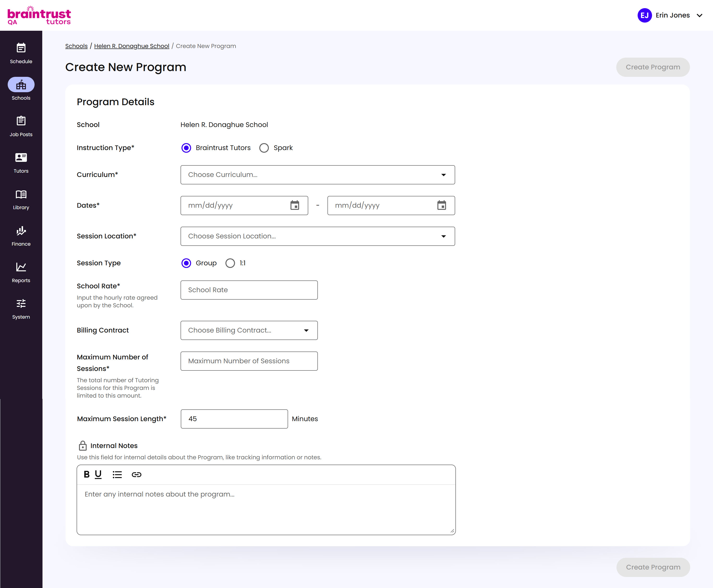The image size is (713, 588).
Task: Select Spark instruction type
Action: point(264,148)
